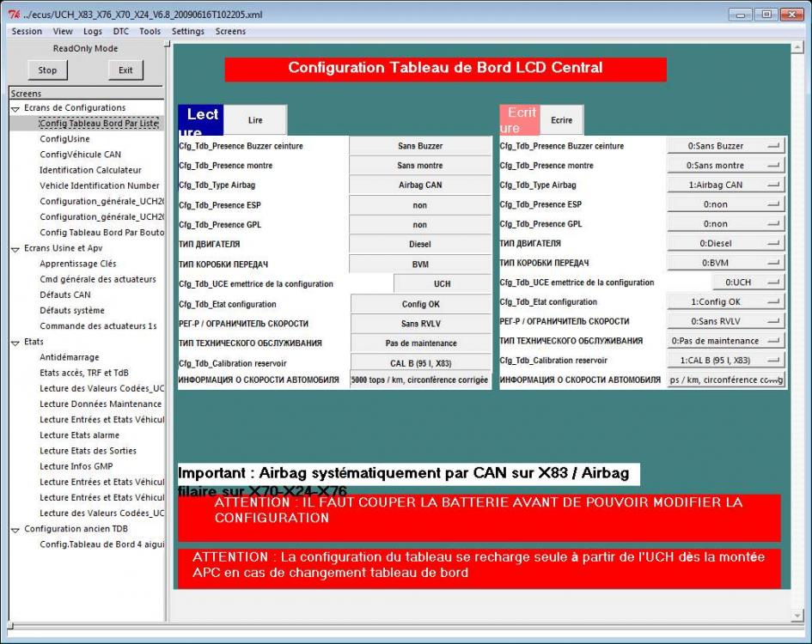Viewport: 812px width, 644px height.
Task: Open the 0:Diesel engine type dropdown
Action: (x=725, y=243)
